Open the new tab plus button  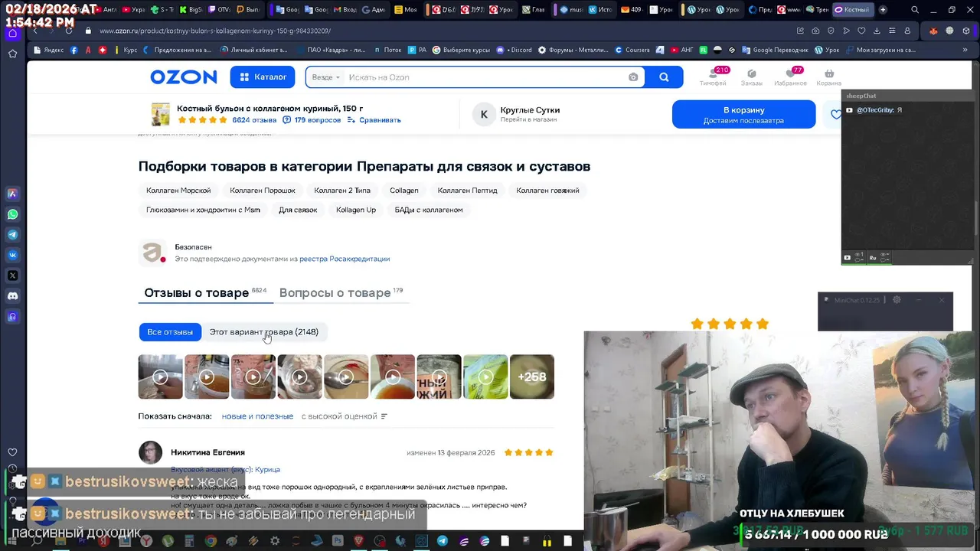point(883,10)
